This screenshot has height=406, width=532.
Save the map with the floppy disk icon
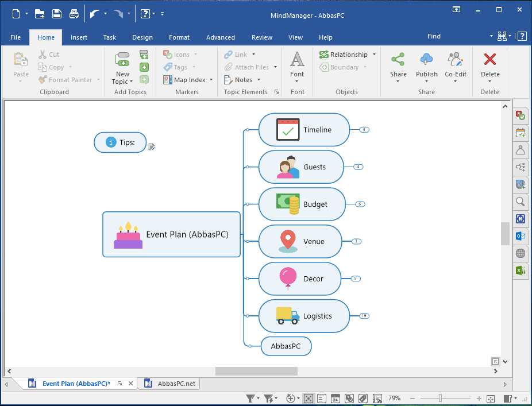[57, 14]
